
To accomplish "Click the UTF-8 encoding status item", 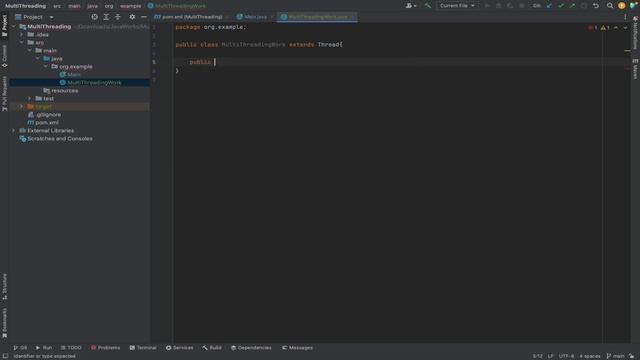I will pyautogui.click(x=566, y=356).
